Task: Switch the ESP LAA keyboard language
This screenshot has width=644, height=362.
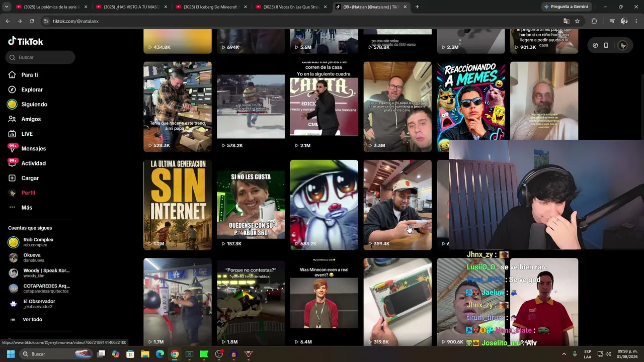Action: tap(588, 354)
